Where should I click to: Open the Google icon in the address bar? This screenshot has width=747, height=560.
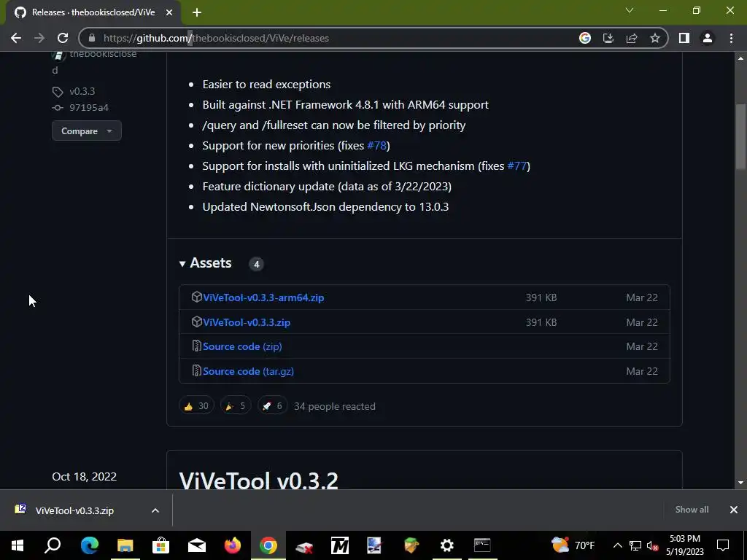[x=585, y=38]
